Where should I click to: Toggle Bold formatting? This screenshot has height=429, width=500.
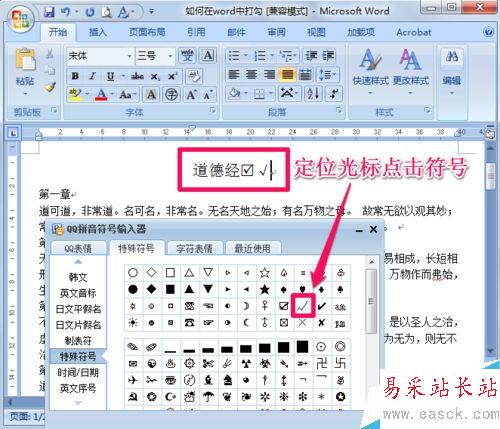point(75,76)
